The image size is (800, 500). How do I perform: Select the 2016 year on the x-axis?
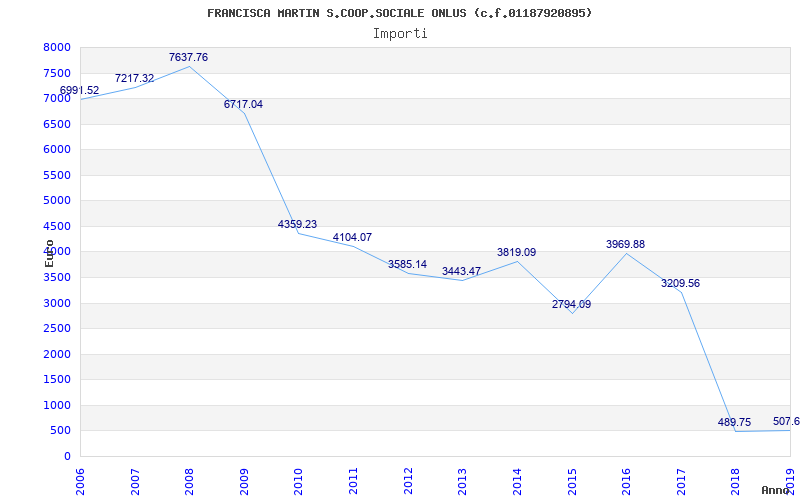tap(627, 481)
